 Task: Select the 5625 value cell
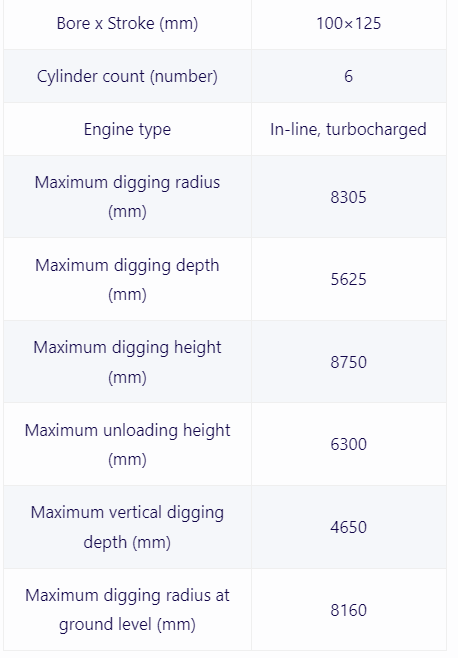(348, 279)
